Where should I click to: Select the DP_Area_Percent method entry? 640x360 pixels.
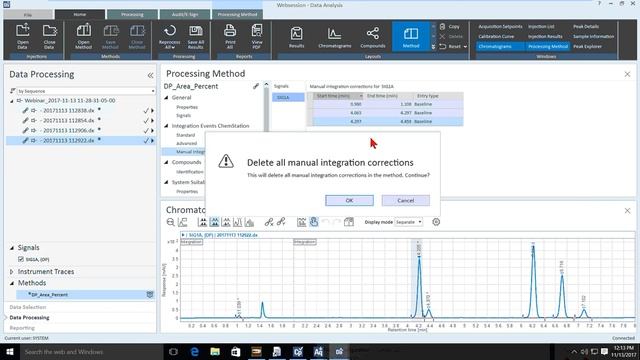click(86, 294)
